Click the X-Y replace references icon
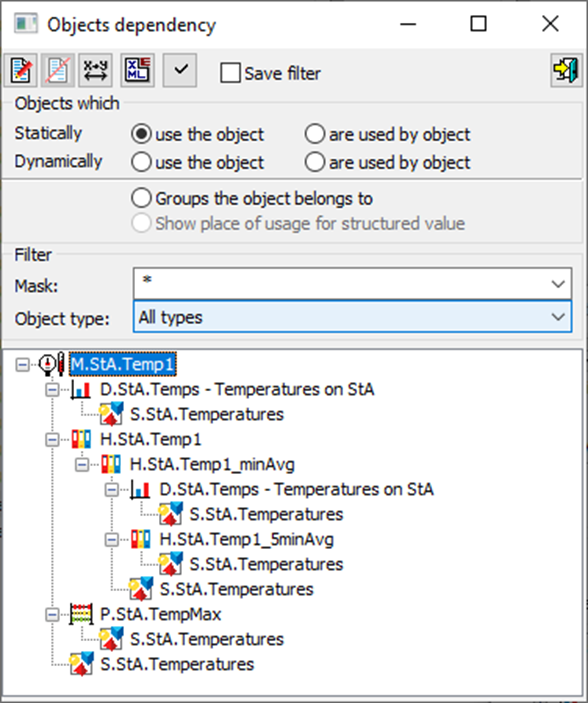 (96, 70)
